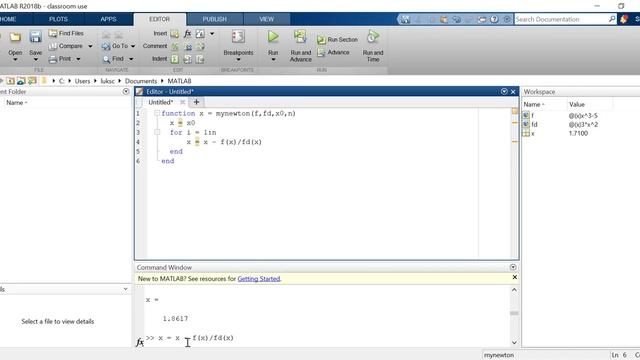Dismiss the New to MATLAB banner
The width and height of the screenshot is (640, 360).
tap(515, 277)
